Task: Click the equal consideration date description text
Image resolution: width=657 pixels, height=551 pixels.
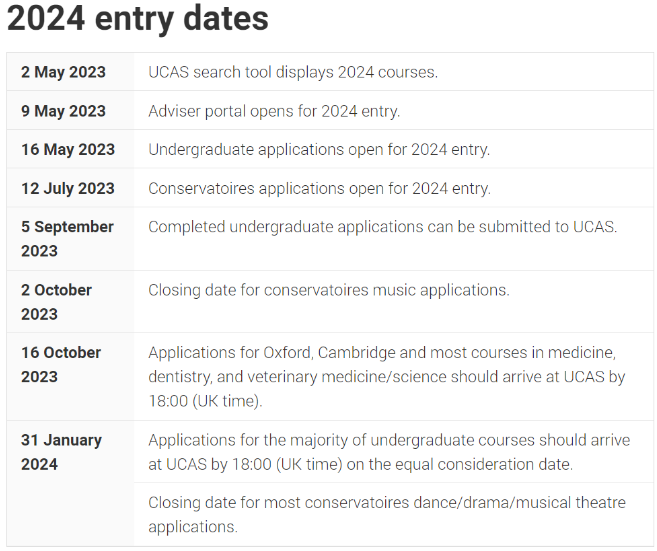Action: pos(388,452)
